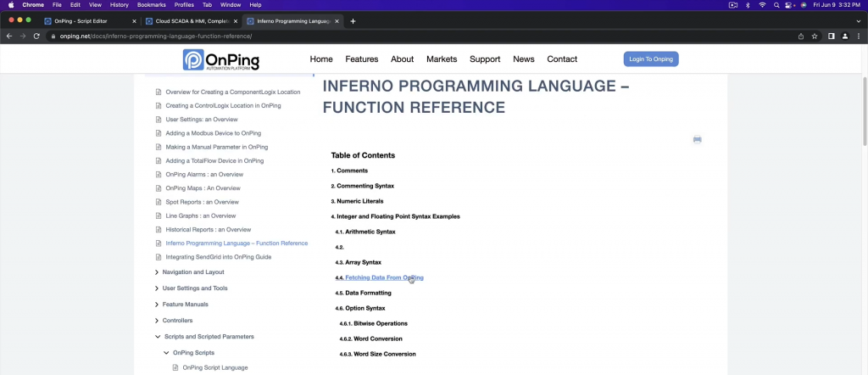Click the Siri icon in the menu bar
Screen dimensions: 868x375
pyautogui.click(x=804, y=5)
